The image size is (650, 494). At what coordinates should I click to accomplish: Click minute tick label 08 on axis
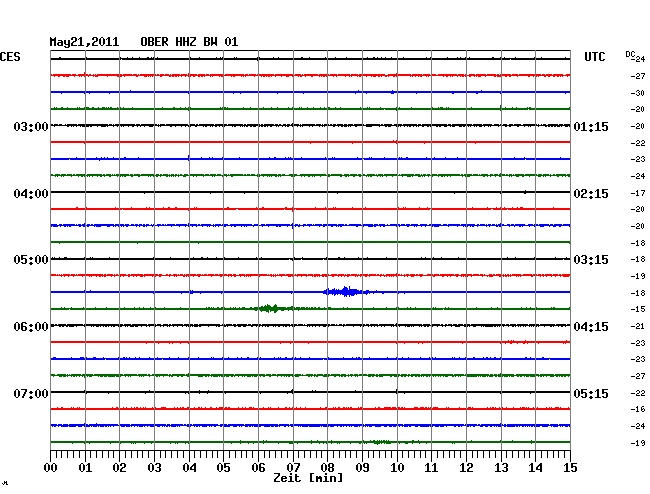click(x=327, y=468)
